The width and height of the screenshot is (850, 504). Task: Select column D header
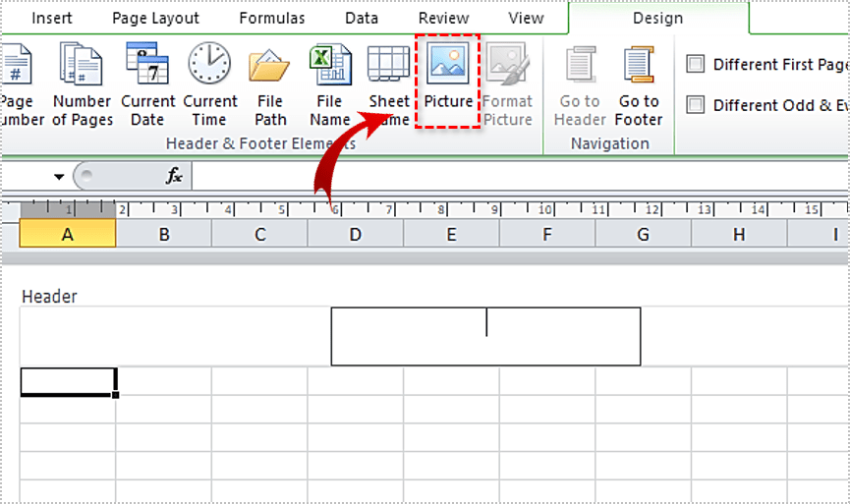point(355,234)
